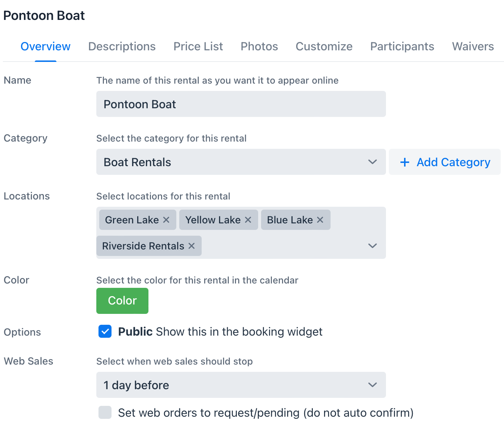Open the green Color picker button
The width and height of the screenshot is (504, 433).
(x=122, y=301)
